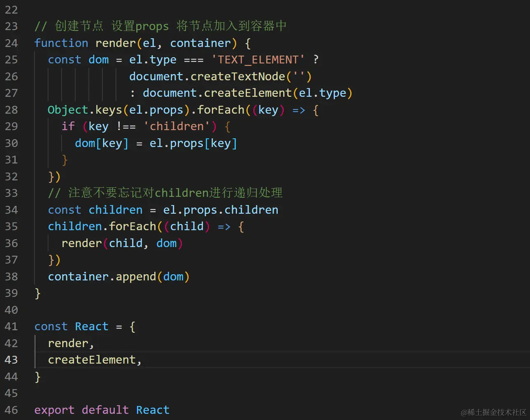Image resolution: width=530 pixels, height=420 pixels.
Task: Click 'const children' declaration on line 34
Action: tap(95, 210)
